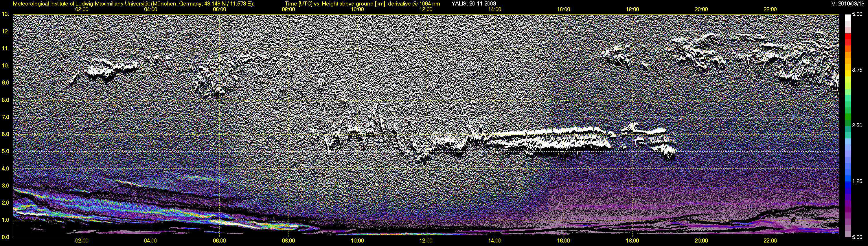868x246 pixels.
Task: Click the 02:00 label on the bottom time axis
Action: point(82,241)
